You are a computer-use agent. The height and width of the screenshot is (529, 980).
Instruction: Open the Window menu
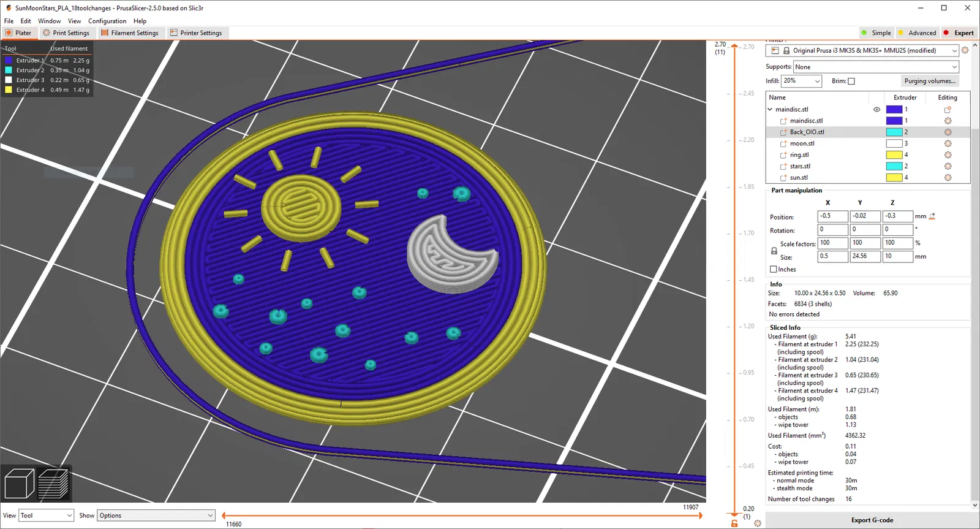coord(50,21)
